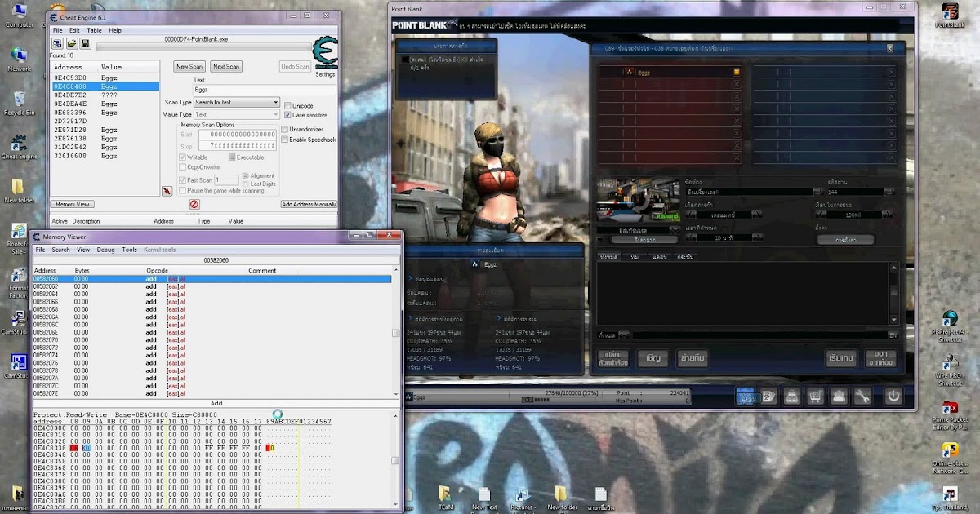The image size is (980, 514).
Task: Open the Help menu in Cheat Engine
Action: [115, 30]
